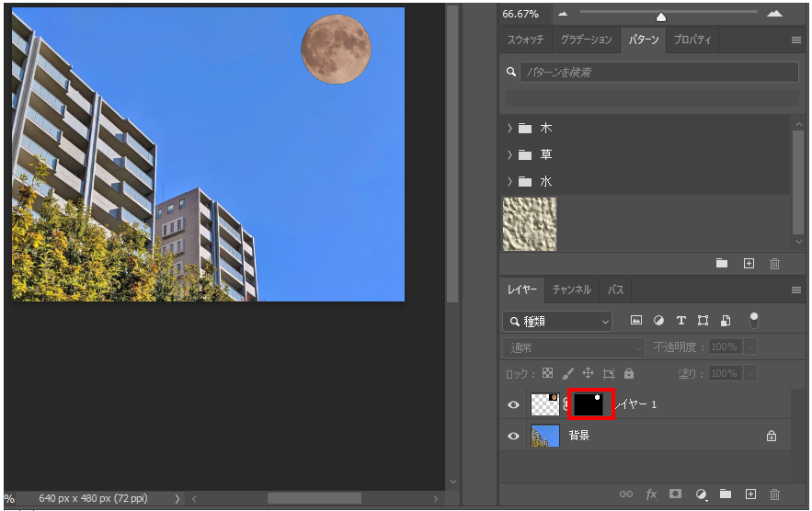
Task: Filter for adjustment layers icon
Action: [x=658, y=321]
